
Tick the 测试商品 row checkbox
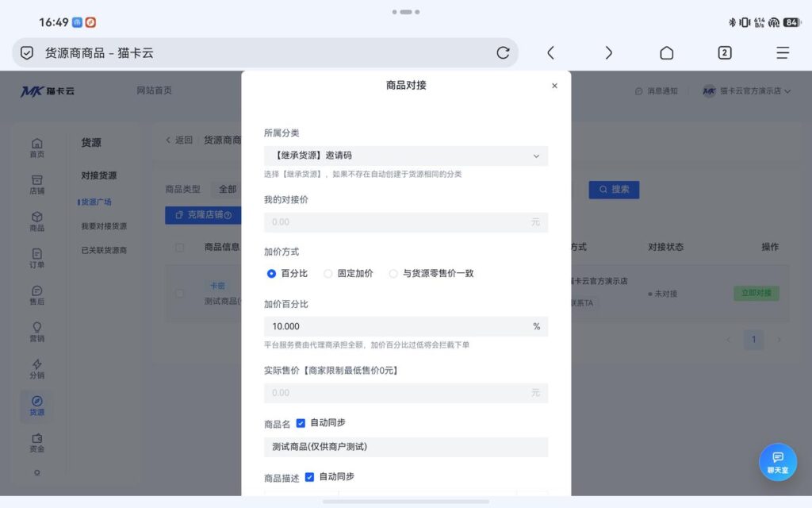(180, 294)
